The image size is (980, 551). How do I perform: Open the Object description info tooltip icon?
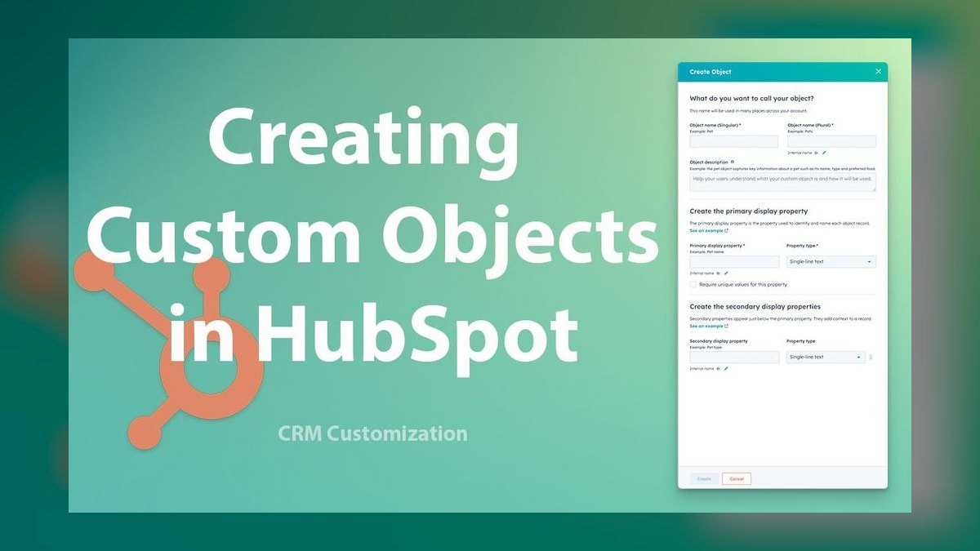(732, 162)
